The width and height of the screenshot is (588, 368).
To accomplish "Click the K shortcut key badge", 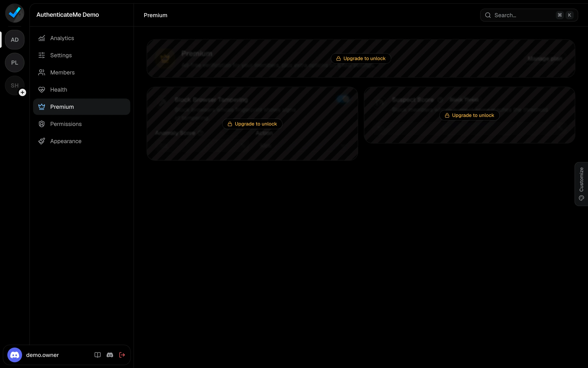I will pyautogui.click(x=570, y=15).
